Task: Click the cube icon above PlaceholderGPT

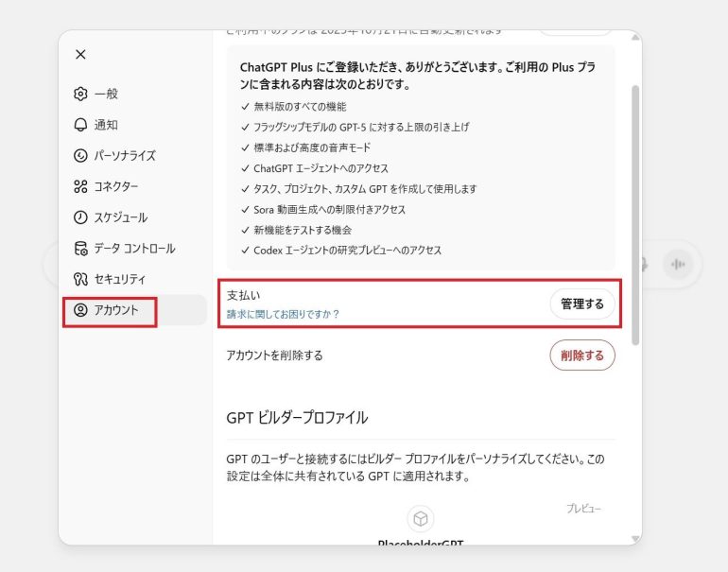Action: pyautogui.click(x=421, y=518)
